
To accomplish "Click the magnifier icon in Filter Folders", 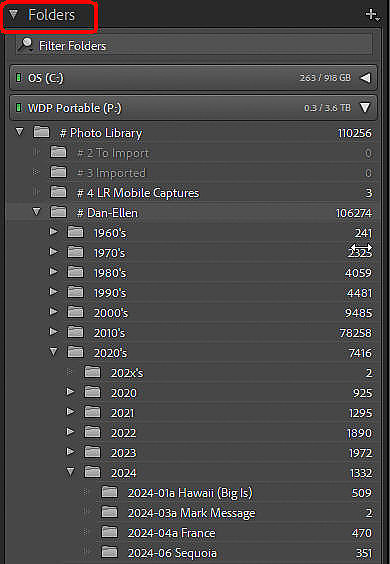I will click(x=26, y=45).
